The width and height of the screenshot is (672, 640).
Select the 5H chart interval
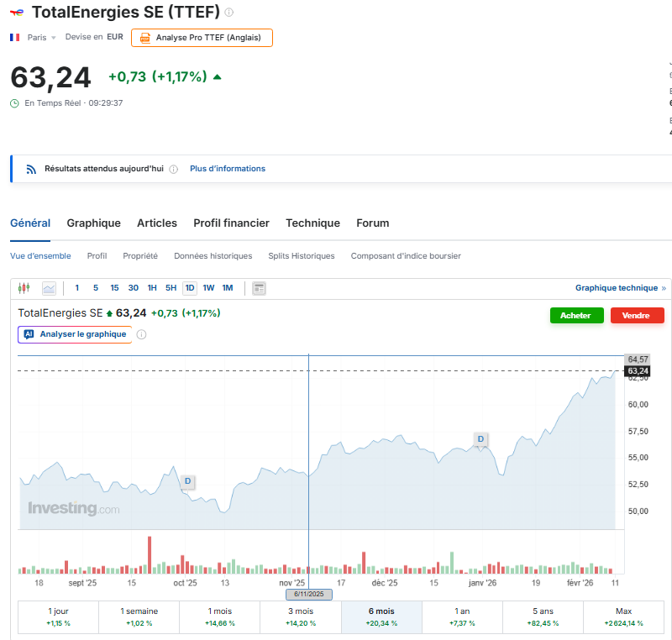(171, 288)
